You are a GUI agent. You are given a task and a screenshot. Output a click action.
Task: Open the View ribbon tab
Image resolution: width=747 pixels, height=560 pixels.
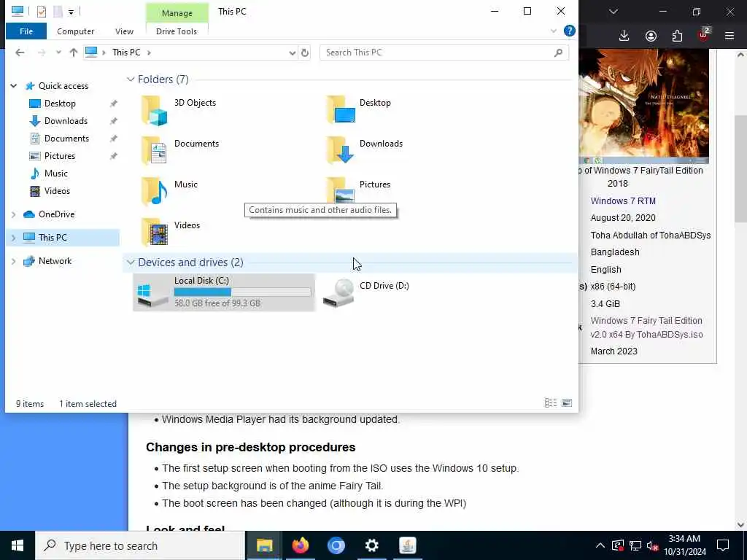click(x=124, y=31)
